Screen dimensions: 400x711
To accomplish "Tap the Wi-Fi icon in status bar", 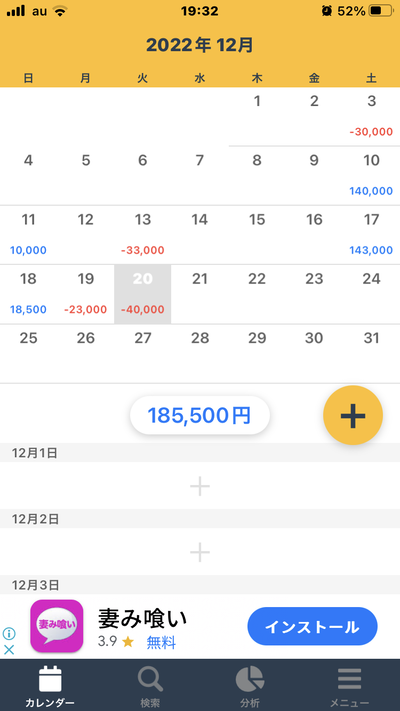I will click(x=60, y=11).
